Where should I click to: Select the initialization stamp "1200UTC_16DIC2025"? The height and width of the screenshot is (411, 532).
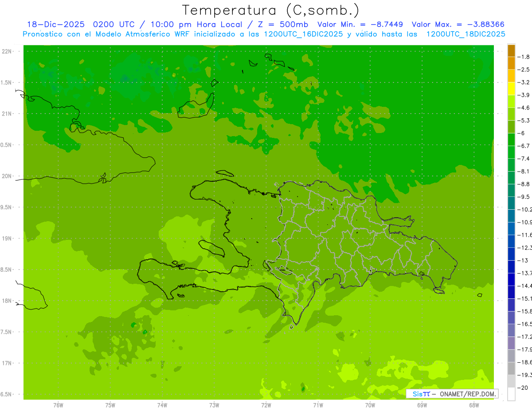pyautogui.click(x=303, y=34)
